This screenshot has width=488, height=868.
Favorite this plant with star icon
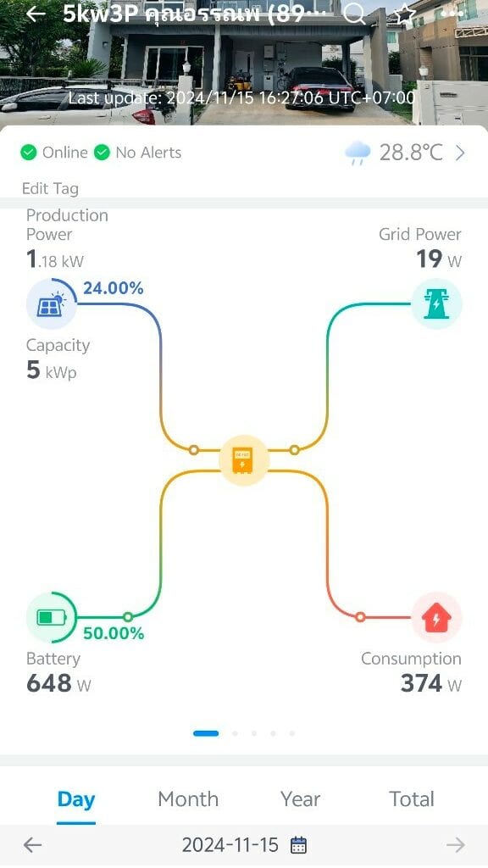(404, 14)
